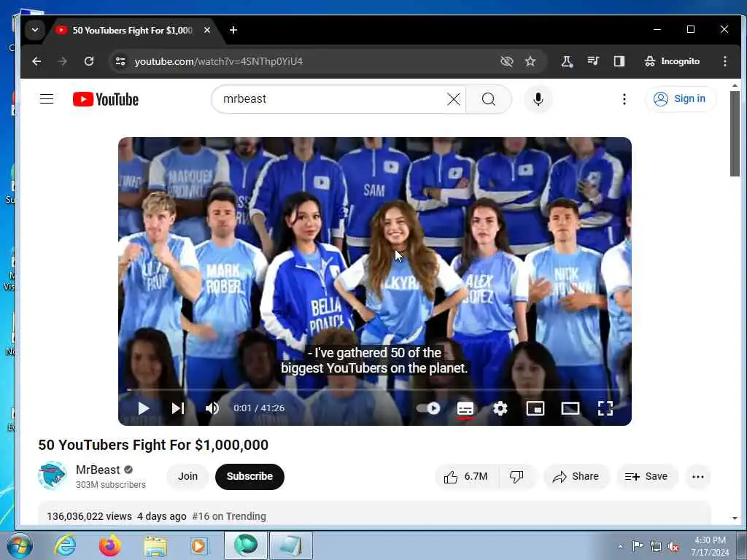Open more actions ellipsis under video
747x560 pixels.
[x=698, y=476]
